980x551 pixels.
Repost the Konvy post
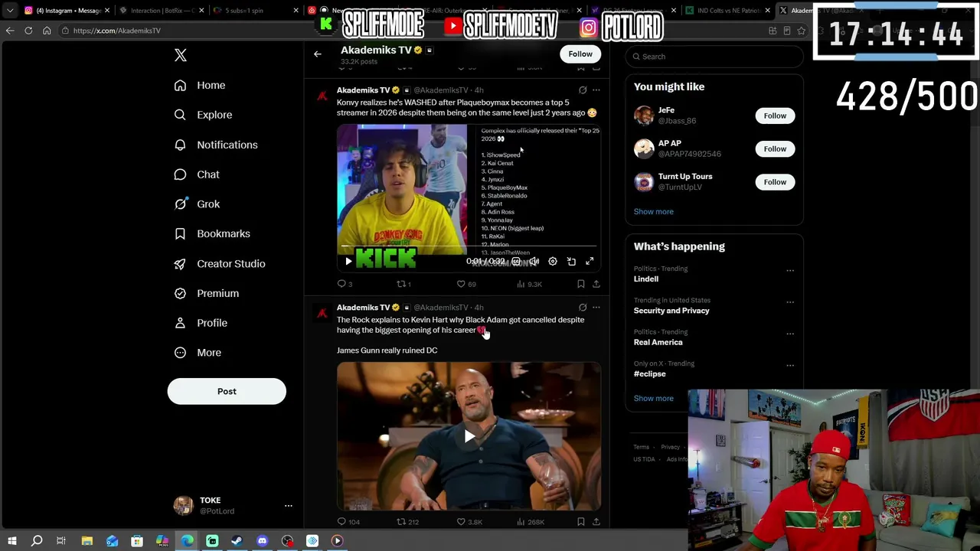point(403,284)
